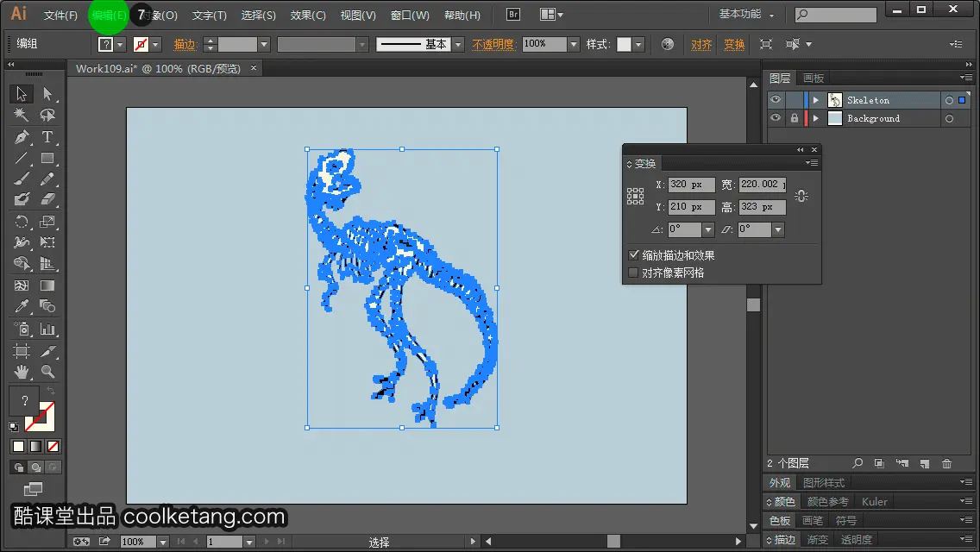The width and height of the screenshot is (980, 552).
Task: Select the Scale tool
Action: click(47, 222)
